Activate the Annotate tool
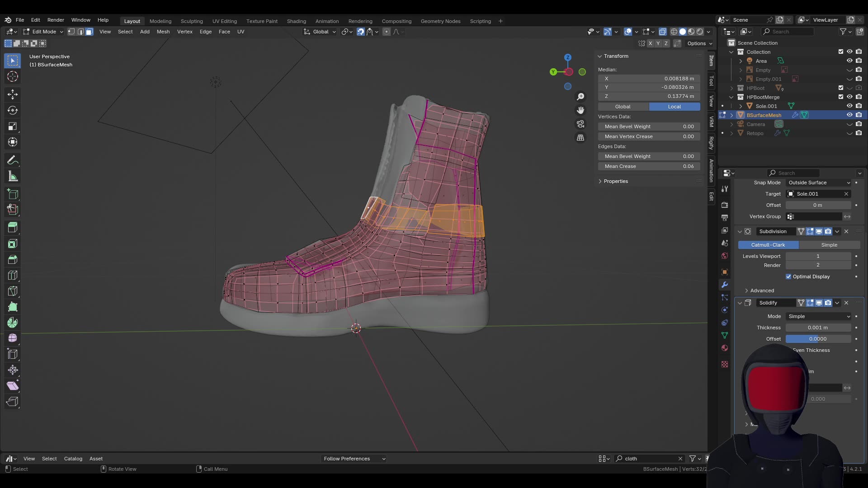Image resolution: width=868 pixels, height=488 pixels. point(12,160)
